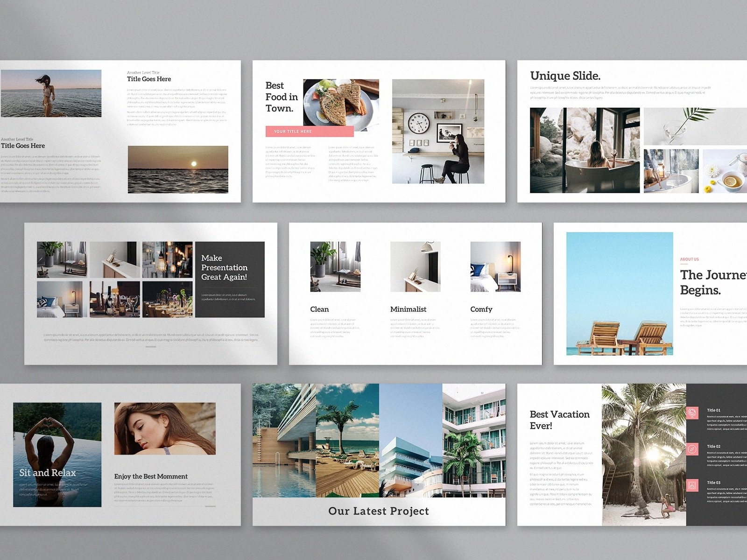Click the sunset over sea photo
Screen dimensions: 747x560
tap(178, 169)
